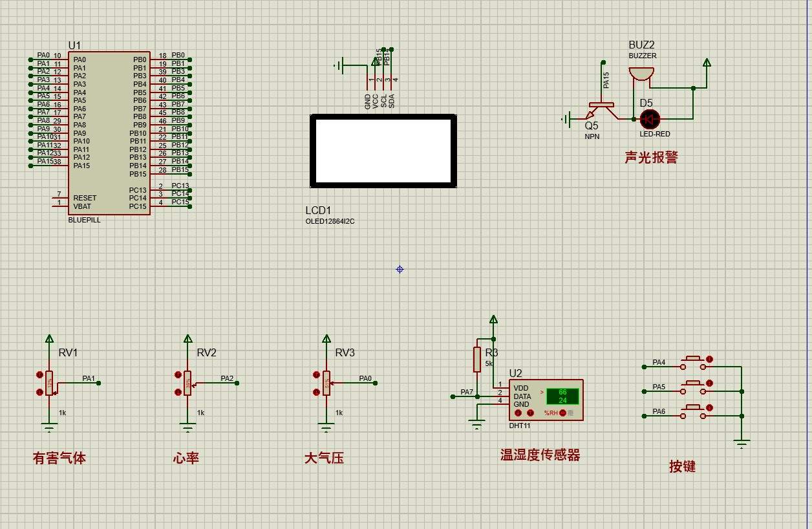
Task: Click the 有害气体 label
Action: (59, 459)
